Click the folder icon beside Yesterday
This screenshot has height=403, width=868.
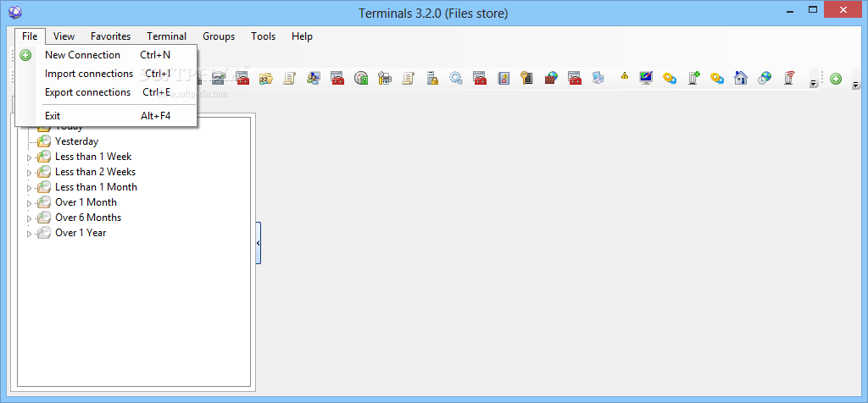click(44, 141)
